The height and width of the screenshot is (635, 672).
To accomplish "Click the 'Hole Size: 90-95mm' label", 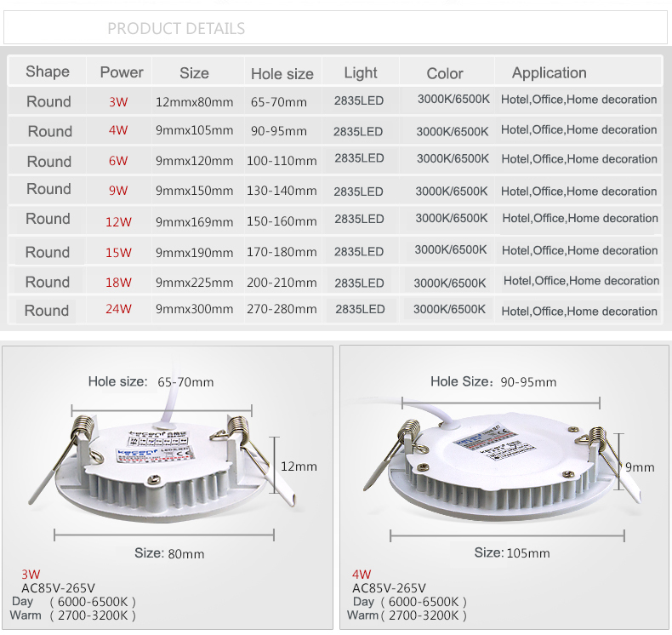I will pyautogui.click(x=493, y=382).
